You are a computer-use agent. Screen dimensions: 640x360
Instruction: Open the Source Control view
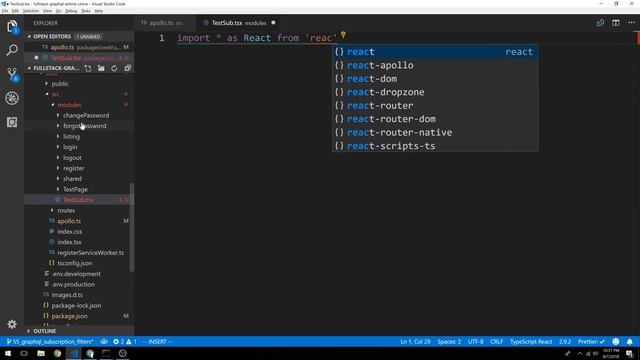coord(12,74)
